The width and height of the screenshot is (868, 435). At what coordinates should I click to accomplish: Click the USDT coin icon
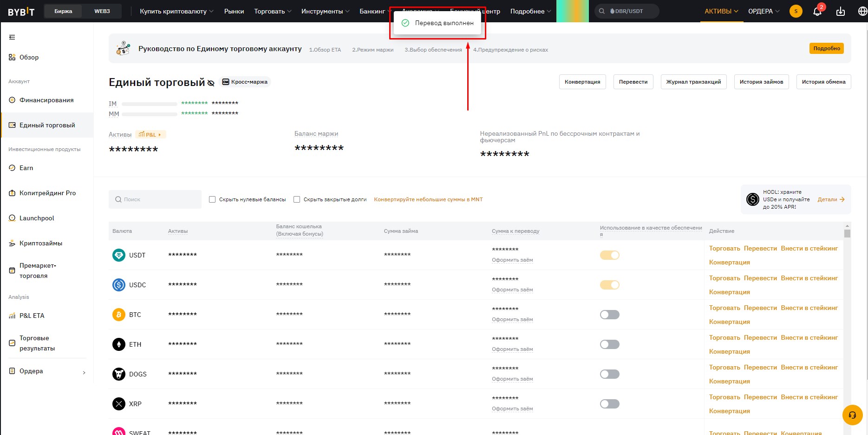pos(119,255)
